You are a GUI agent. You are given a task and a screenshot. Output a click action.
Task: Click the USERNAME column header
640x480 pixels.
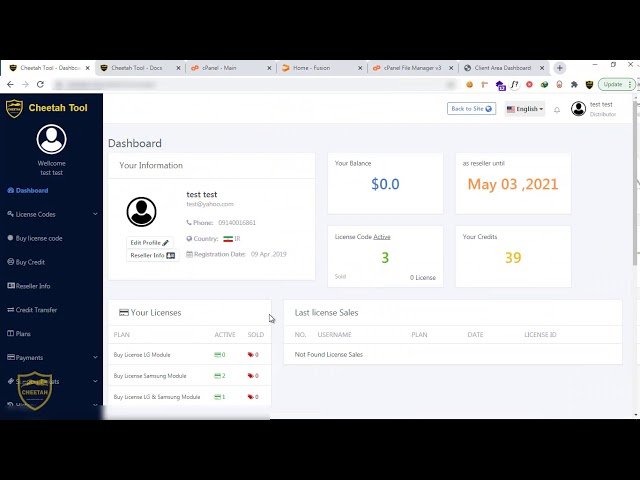tap(334, 335)
